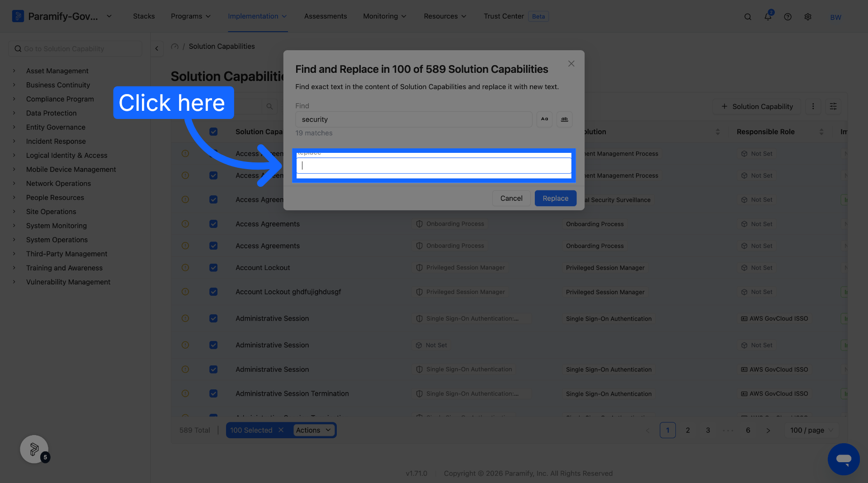
Task: Collapse sidebar with the left chevron
Action: pyautogui.click(x=157, y=48)
